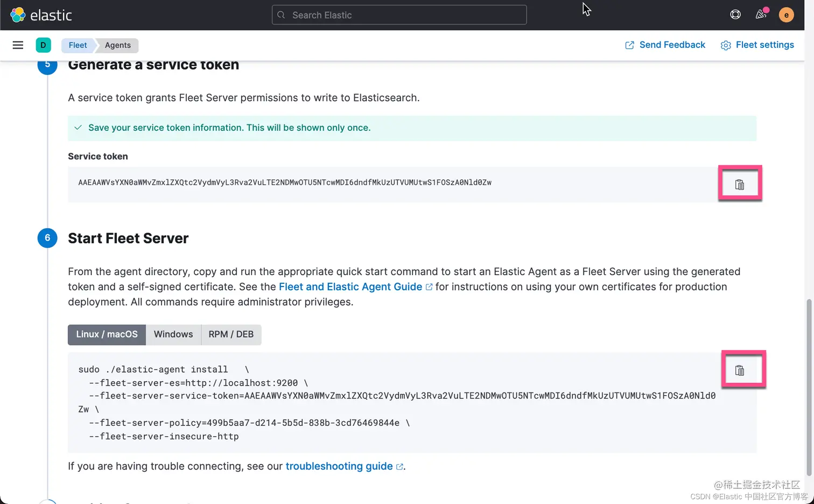814x504 pixels.
Task: Click the Fleet settings gear icon
Action: tap(726, 45)
